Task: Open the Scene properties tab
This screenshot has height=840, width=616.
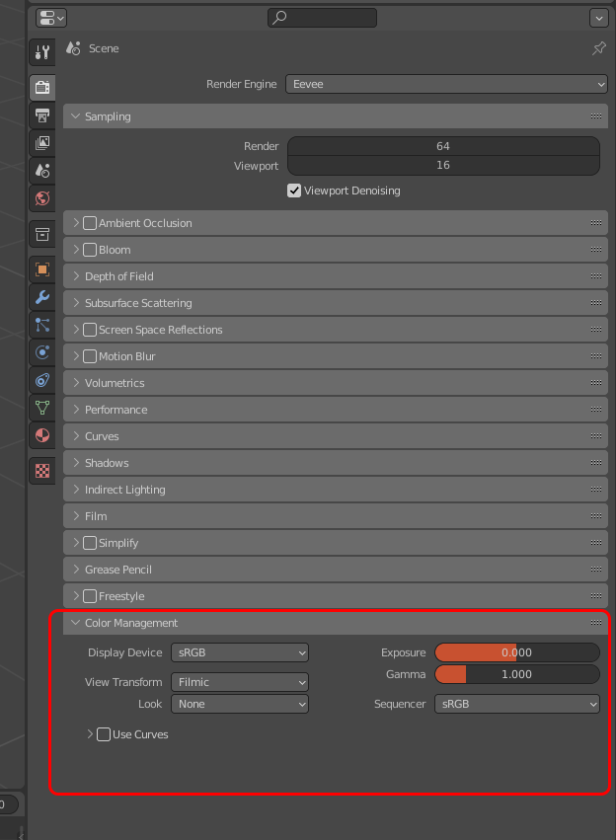Action: [42, 171]
